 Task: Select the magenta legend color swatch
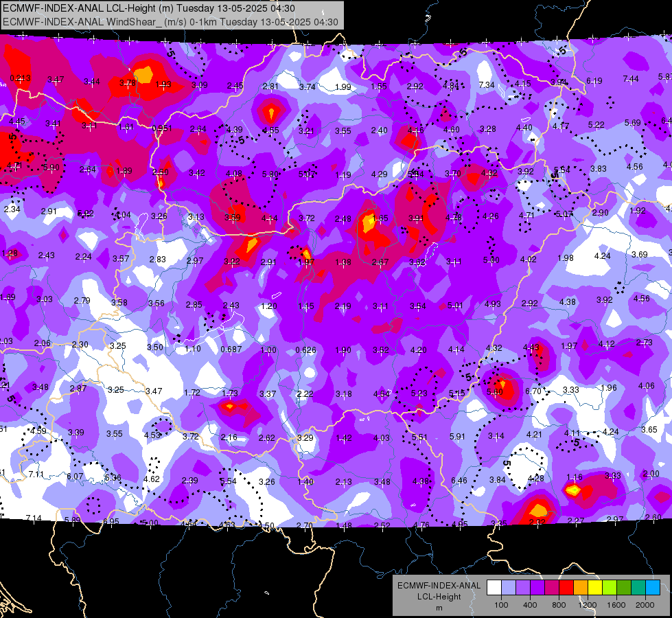[x=552, y=588]
